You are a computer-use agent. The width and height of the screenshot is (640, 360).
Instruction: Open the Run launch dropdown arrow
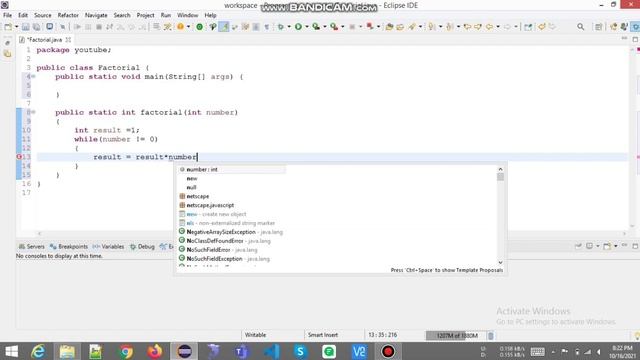pyautogui.click(x=307, y=27)
